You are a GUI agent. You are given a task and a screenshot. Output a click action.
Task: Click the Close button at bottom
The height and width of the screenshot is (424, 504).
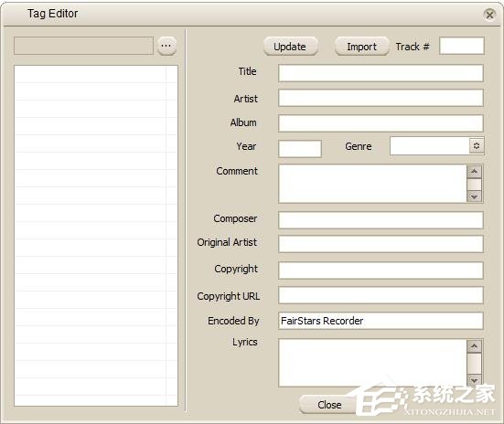point(329,405)
